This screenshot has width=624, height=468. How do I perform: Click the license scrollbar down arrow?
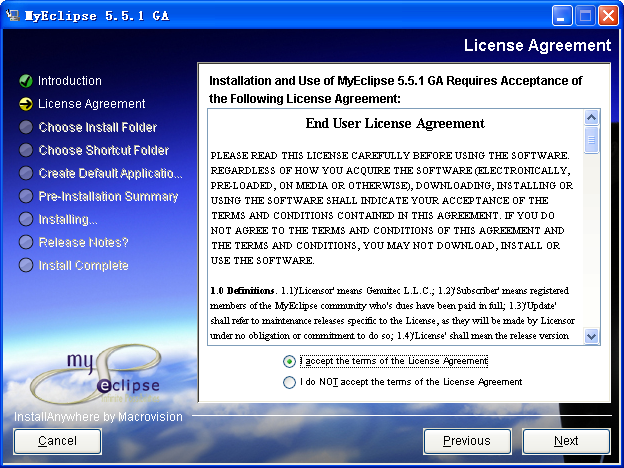(591, 336)
